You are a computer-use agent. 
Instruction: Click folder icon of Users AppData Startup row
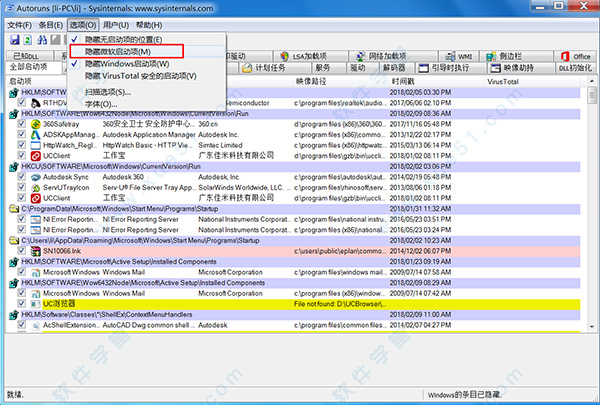(14, 240)
